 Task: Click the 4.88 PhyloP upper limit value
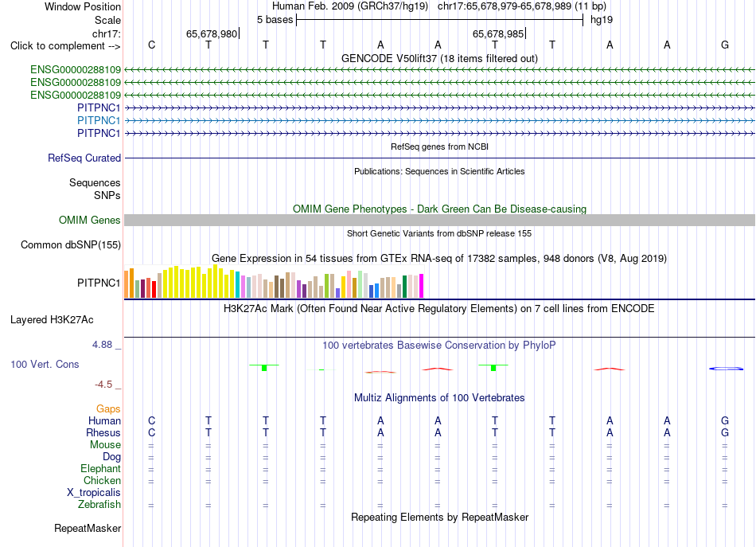[x=102, y=345]
